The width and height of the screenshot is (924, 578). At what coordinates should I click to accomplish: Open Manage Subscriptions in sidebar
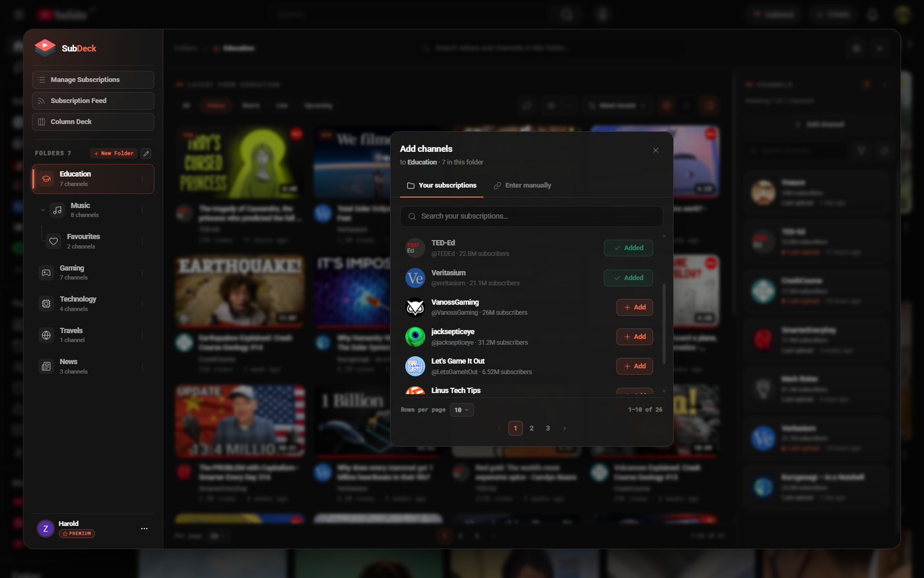pos(93,79)
